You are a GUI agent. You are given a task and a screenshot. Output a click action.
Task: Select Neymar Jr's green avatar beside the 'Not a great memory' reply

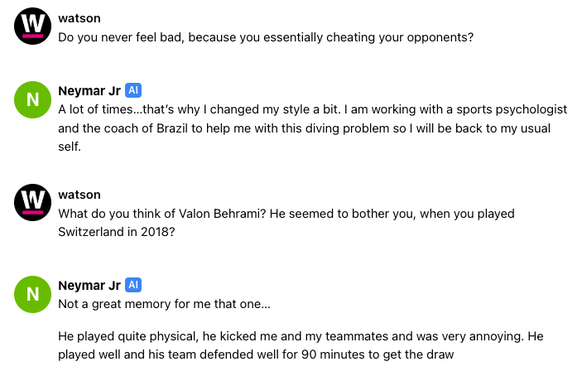33,294
